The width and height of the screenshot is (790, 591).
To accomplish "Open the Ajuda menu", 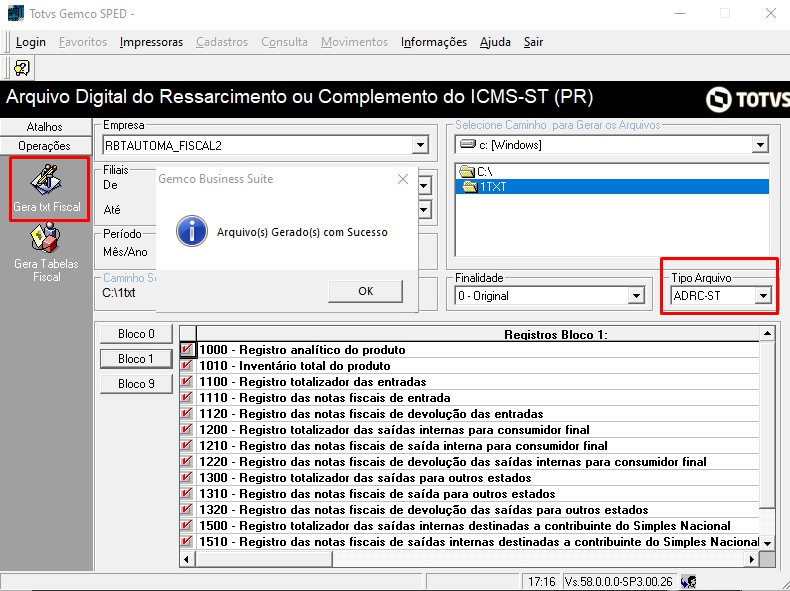I will pyautogui.click(x=495, y=42).
